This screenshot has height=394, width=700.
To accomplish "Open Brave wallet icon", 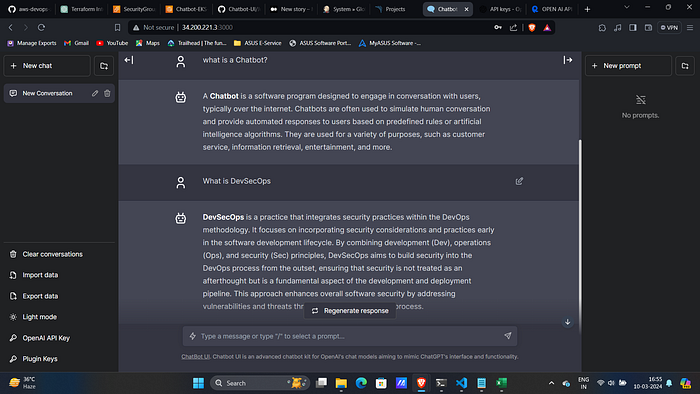I will click(648, 28).
